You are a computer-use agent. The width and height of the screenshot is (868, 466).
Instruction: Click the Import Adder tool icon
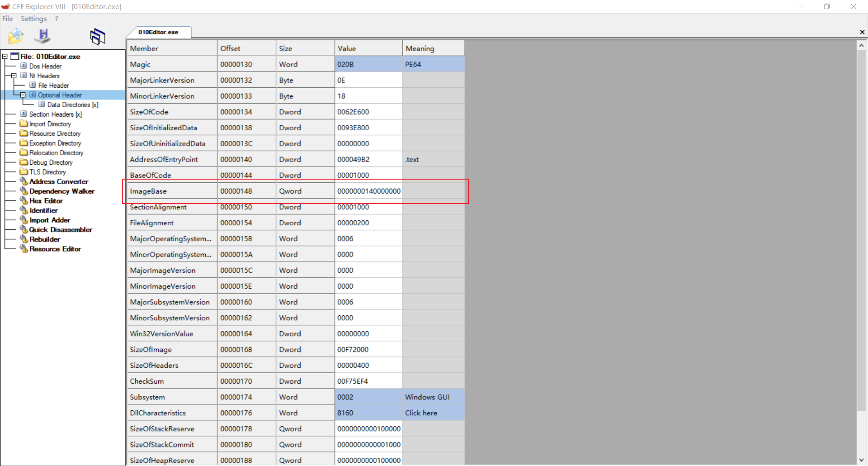(x=24, y=220)
